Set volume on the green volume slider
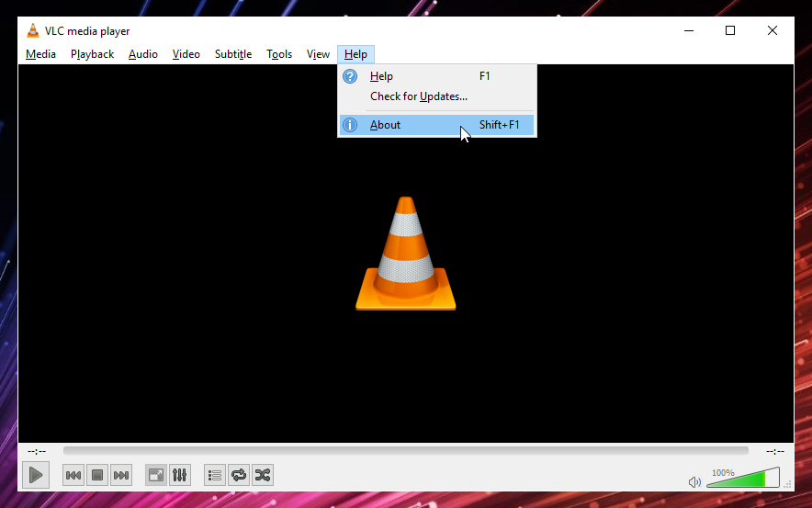The height and width of the screenshot is (508, 812). [743, 478]
